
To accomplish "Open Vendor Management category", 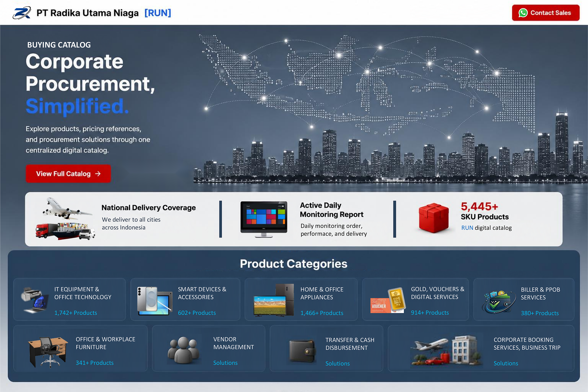I will click(x=208, y=348).
